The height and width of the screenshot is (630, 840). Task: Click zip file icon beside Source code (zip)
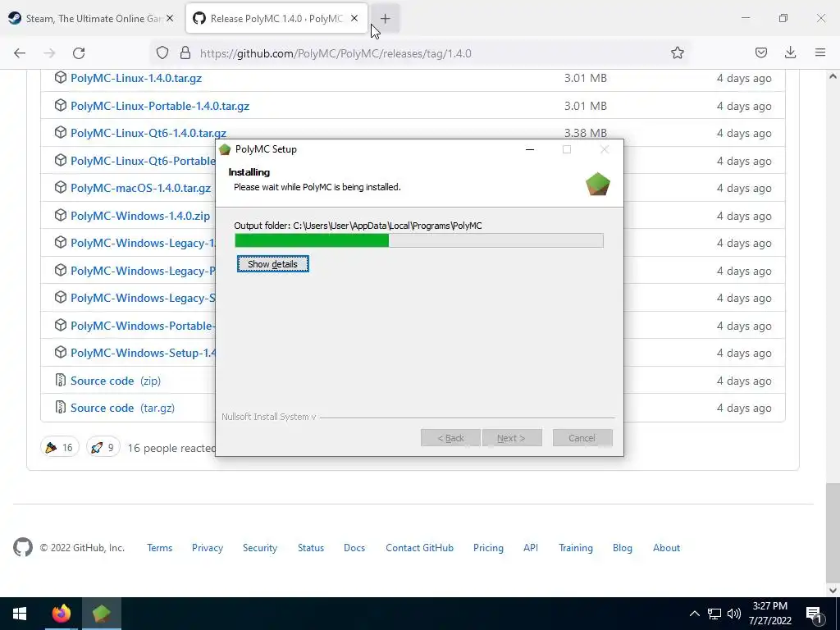tap(61, 381)
